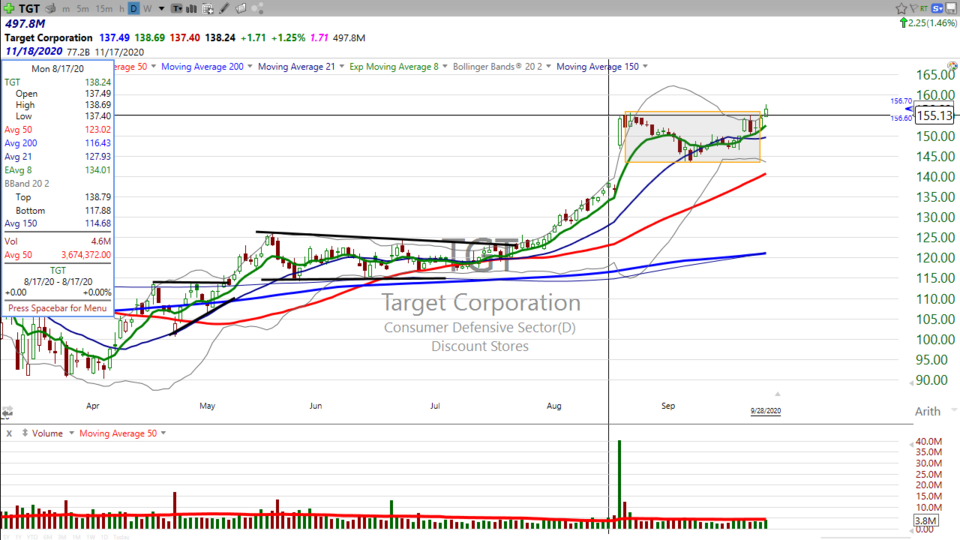Expand the volume Moving Average 50 dropdown

tap(163, 433)
